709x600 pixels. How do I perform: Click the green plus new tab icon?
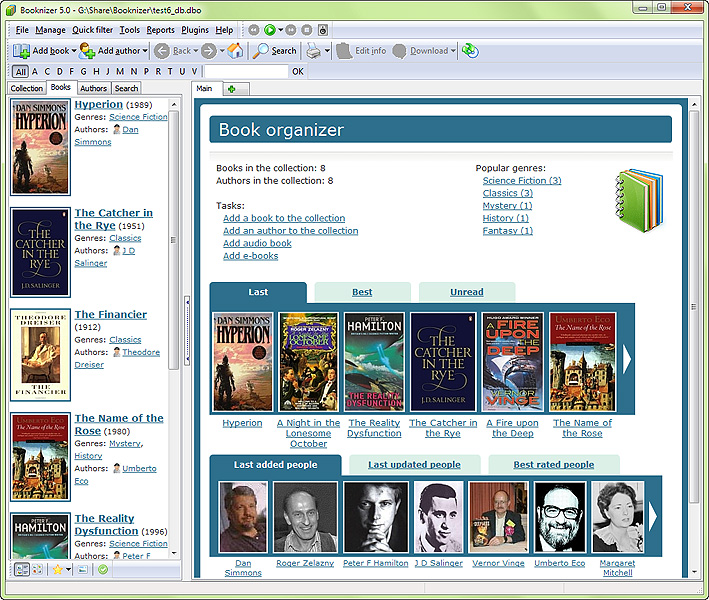[232, 89]
